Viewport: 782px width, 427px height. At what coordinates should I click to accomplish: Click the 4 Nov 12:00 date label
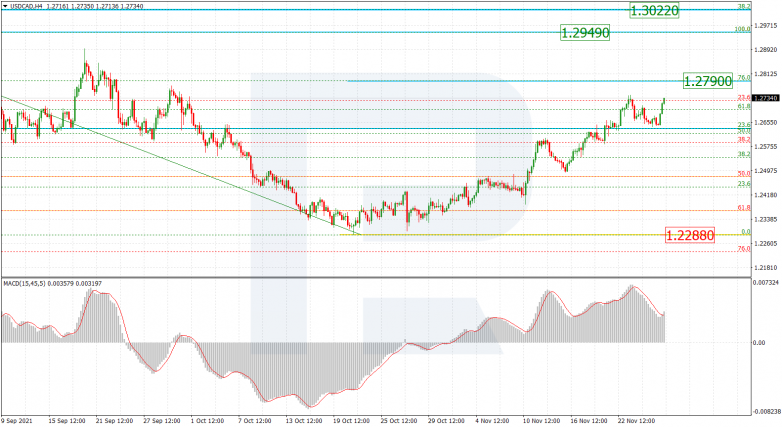(x=492, y=421)
